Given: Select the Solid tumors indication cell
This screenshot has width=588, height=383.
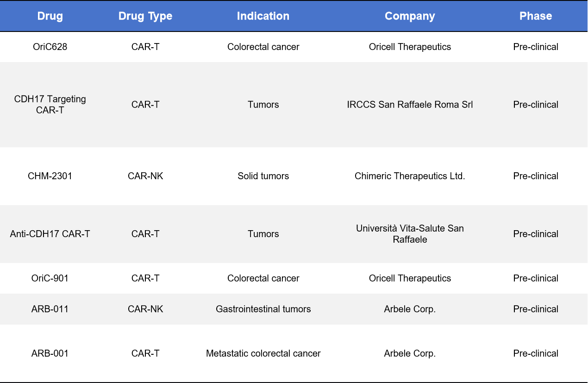Looking at the screenshot, I should (263, 176).
